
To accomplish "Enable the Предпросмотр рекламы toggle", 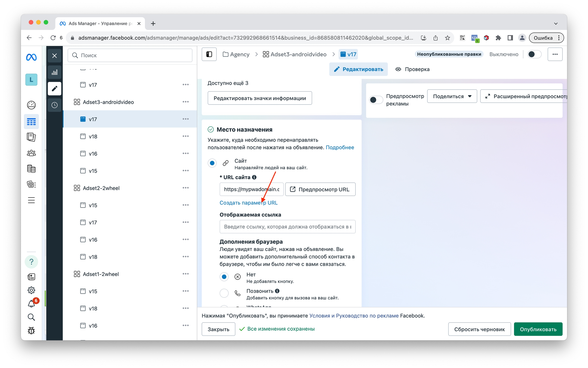I will (x=376, y=100).
